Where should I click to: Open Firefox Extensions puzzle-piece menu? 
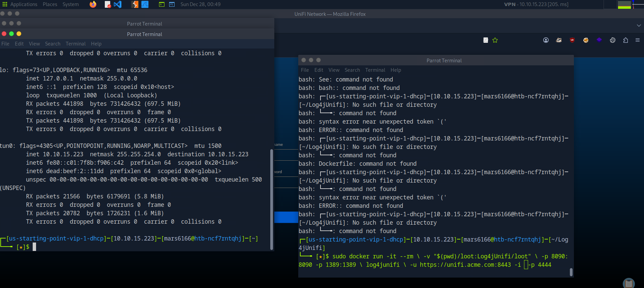click(625, 40)
